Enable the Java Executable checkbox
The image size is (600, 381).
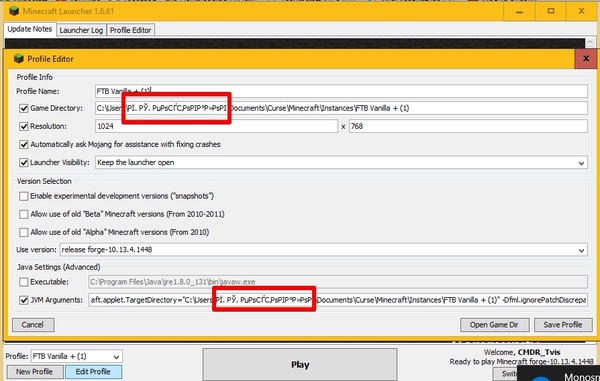click(24, 282)
